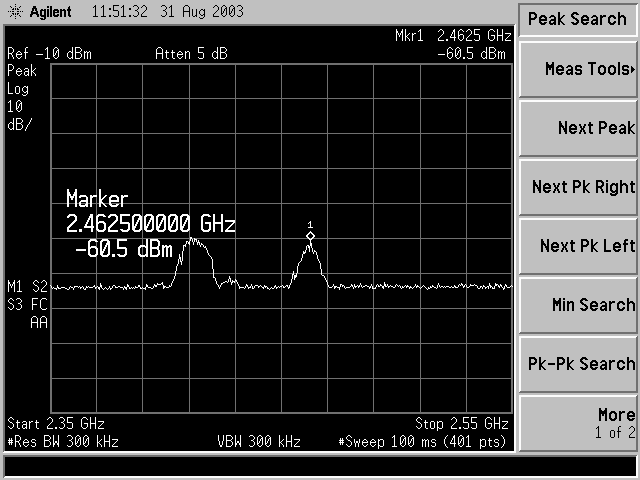
Task: Click the Log scale label
Action: 18,89
